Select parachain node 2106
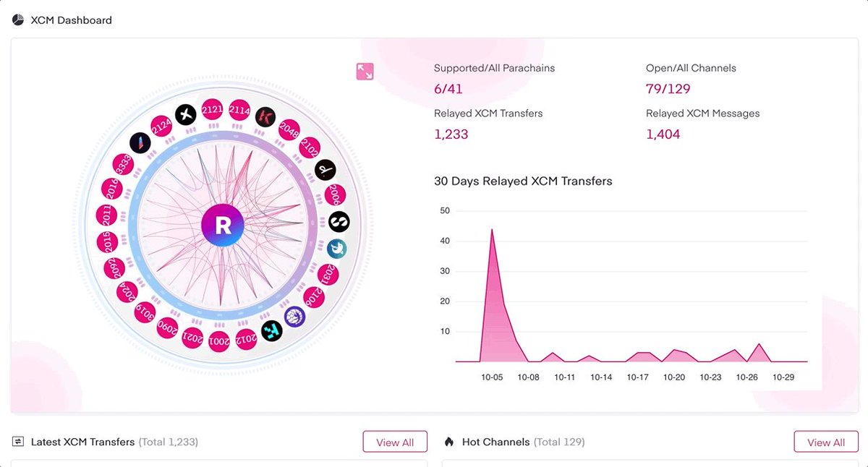868x467 pixels. click(x=314, y=296)
